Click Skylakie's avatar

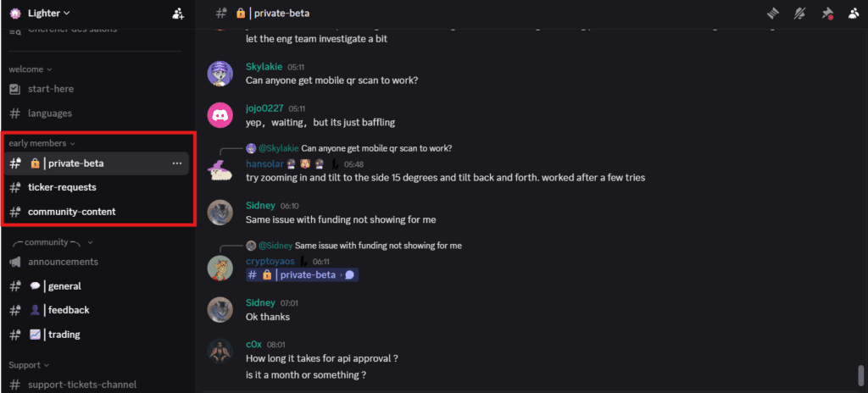(220, 74)
